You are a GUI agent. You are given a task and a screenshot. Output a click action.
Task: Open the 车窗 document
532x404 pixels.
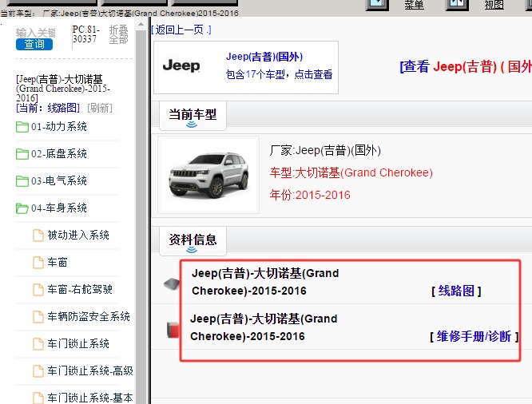[x=58, y=262]
